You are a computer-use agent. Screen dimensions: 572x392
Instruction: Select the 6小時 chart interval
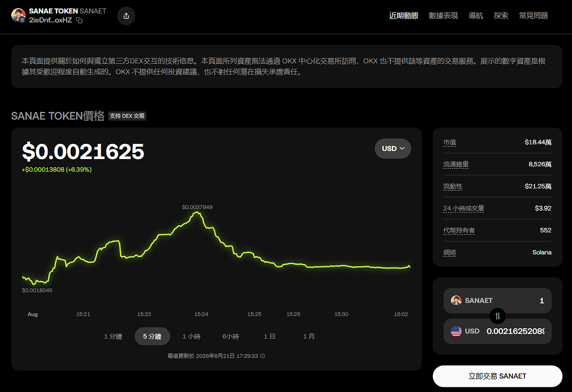click(x=231, y=336)
